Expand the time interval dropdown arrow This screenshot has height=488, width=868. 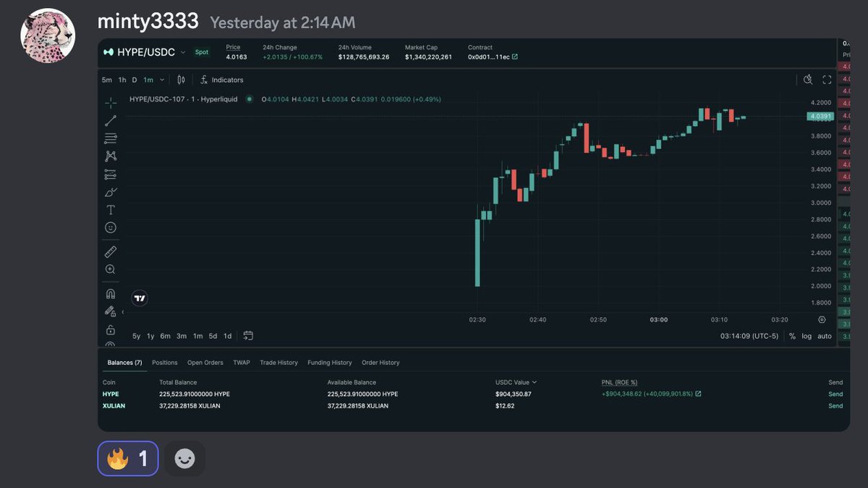162,80
